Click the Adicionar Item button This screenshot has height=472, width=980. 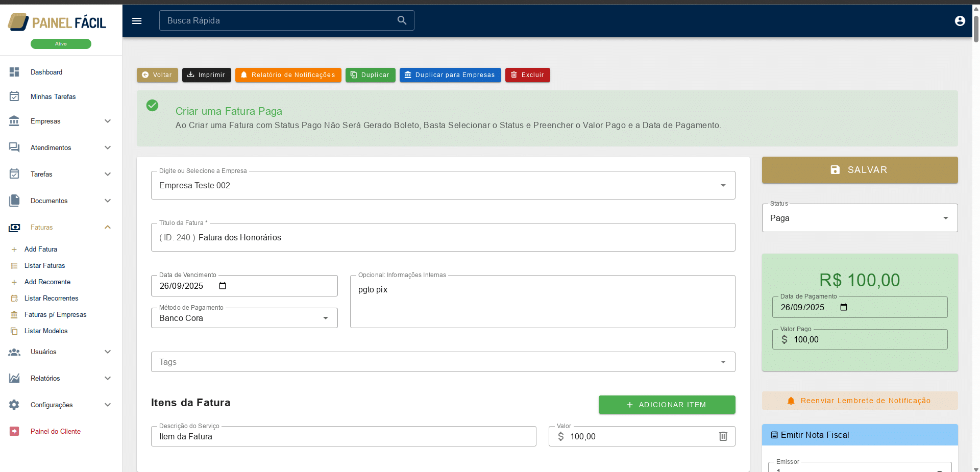click(667, 405)
